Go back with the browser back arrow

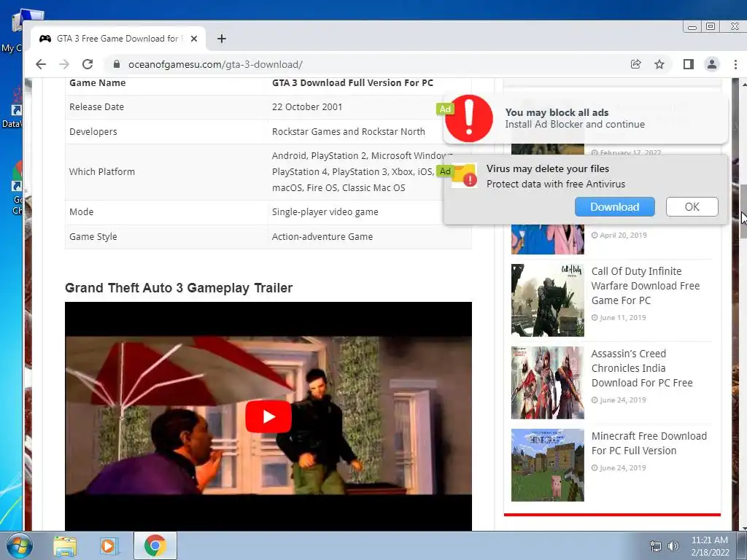[x=41, y=64]
